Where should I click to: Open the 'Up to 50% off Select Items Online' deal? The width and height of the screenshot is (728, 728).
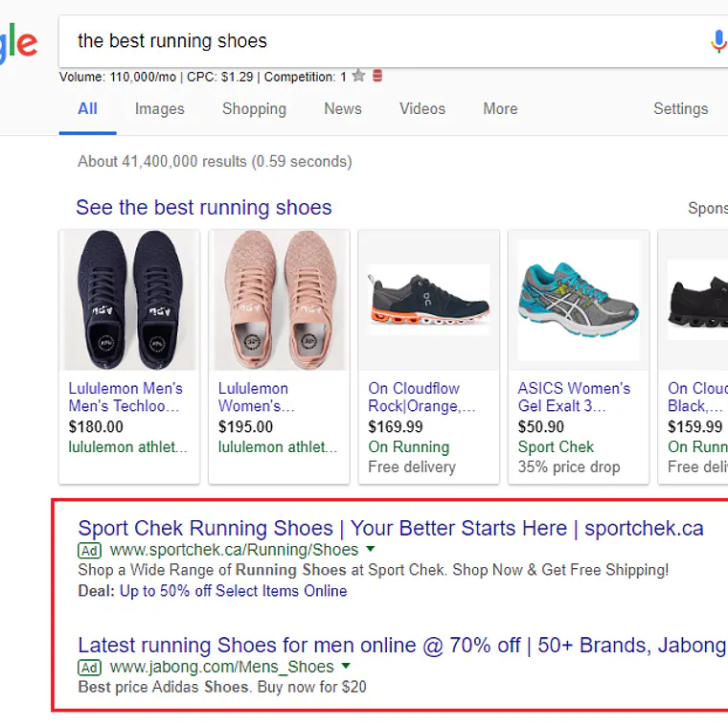[233, 591]
